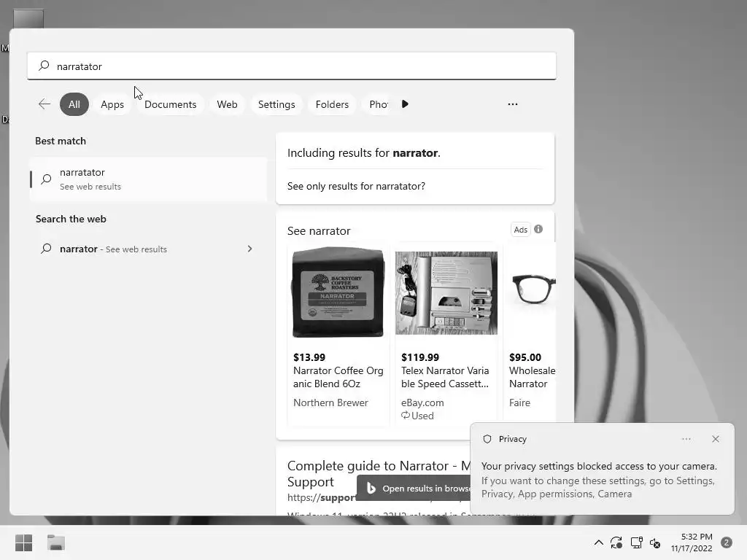
Task: Switch to the Documents filter tab
Action: (171, 104)
